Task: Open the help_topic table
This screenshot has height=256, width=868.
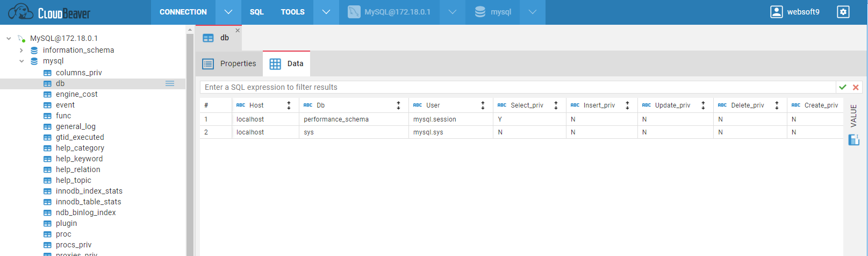Action: 73,180
